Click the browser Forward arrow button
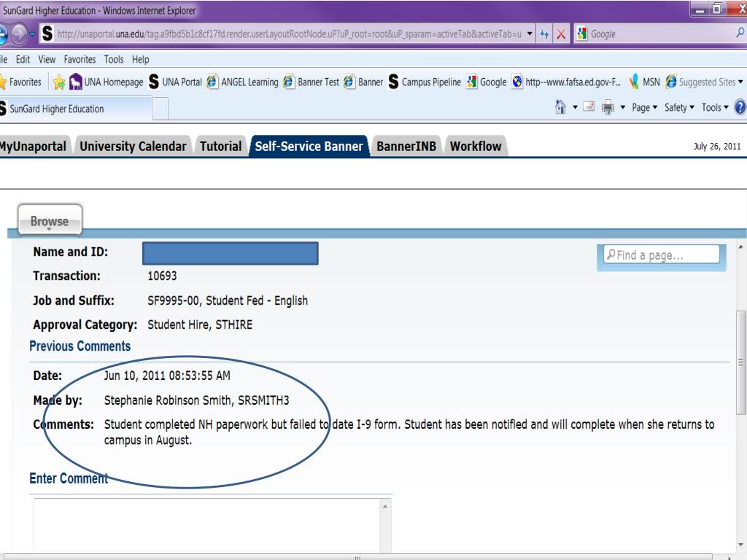The image size is (747, 560). [x=19, y=34]
